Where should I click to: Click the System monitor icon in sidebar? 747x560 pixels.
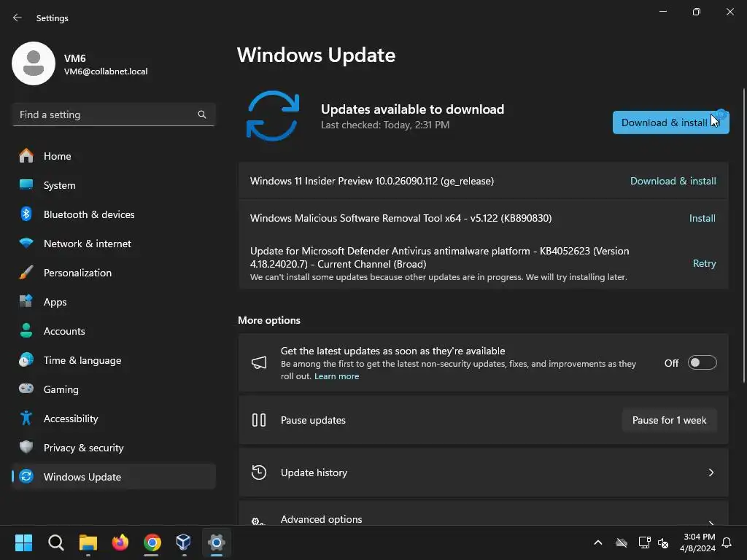click(26, 184)
